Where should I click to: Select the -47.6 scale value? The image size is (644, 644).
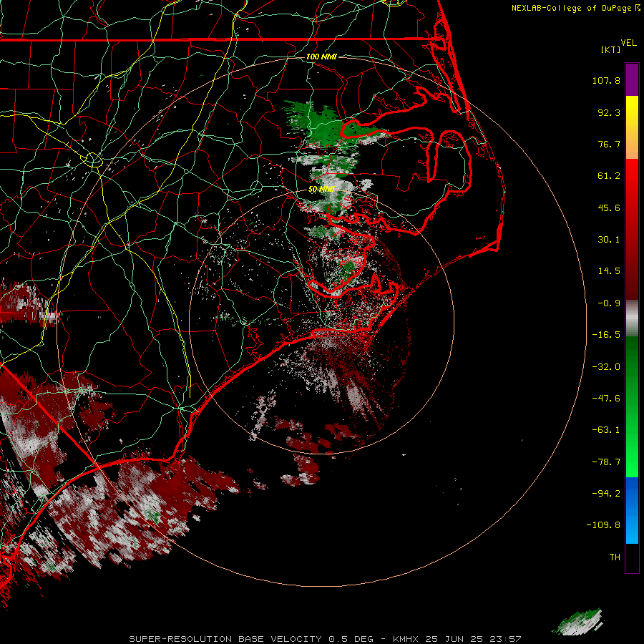[606, 399]
